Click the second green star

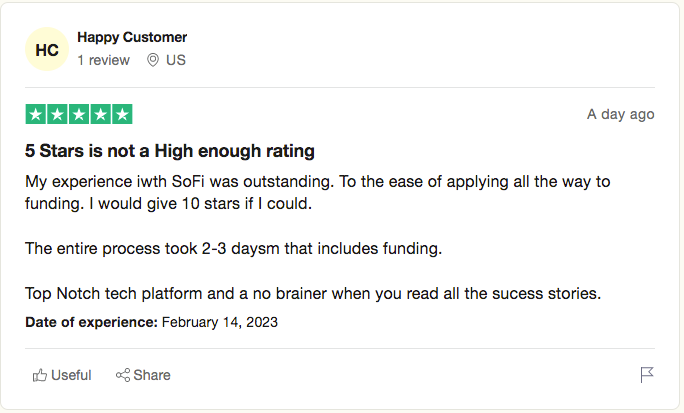(57, 114)
